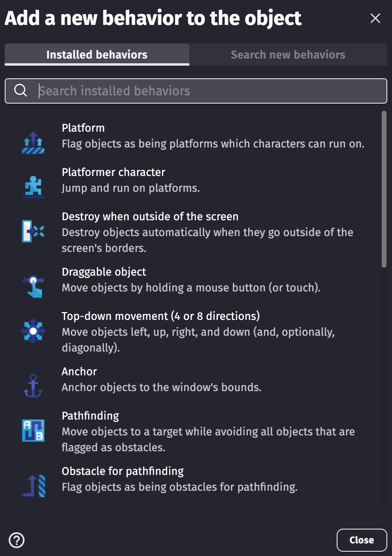
Task: Click the Platformer character icon
Action: coord(33,186)
